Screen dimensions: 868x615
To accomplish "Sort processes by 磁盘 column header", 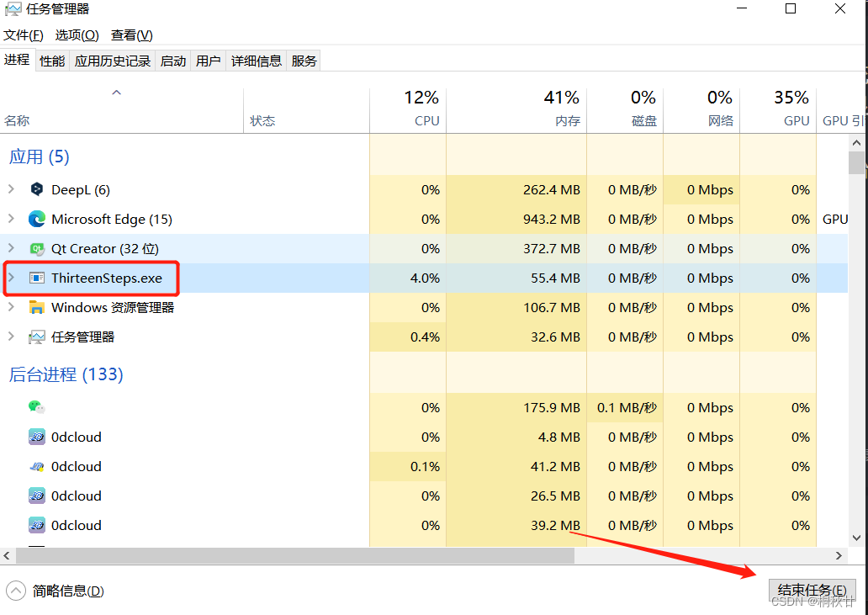I will pos(625,111).
